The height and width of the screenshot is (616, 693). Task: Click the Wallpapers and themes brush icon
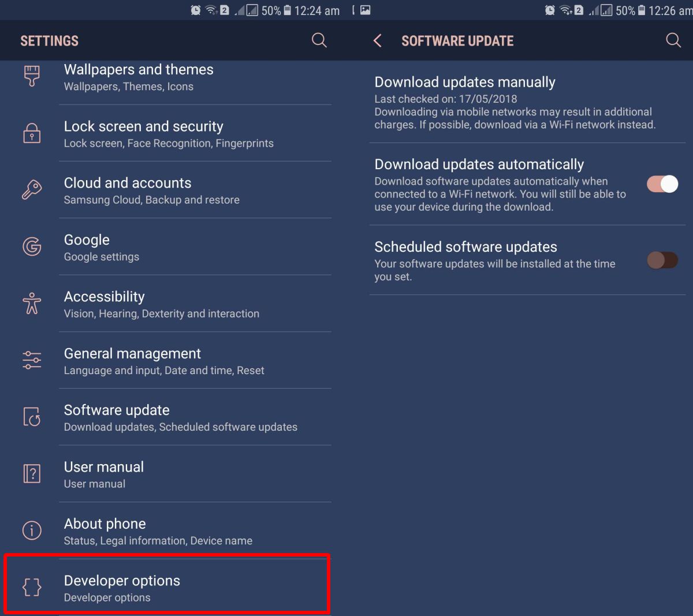[x=32, y=76]
